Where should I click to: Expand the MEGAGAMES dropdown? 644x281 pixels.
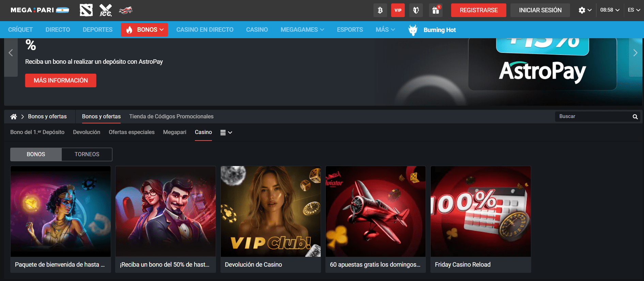point(302,30)
